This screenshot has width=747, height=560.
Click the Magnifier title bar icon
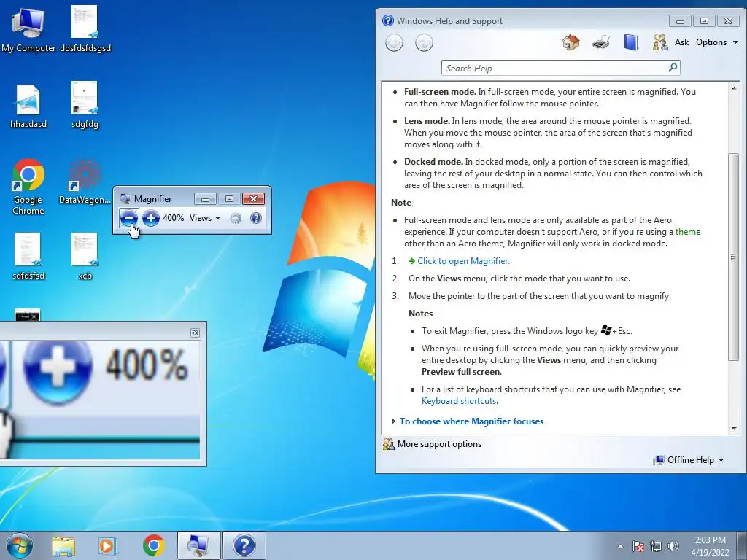(125, 198)
